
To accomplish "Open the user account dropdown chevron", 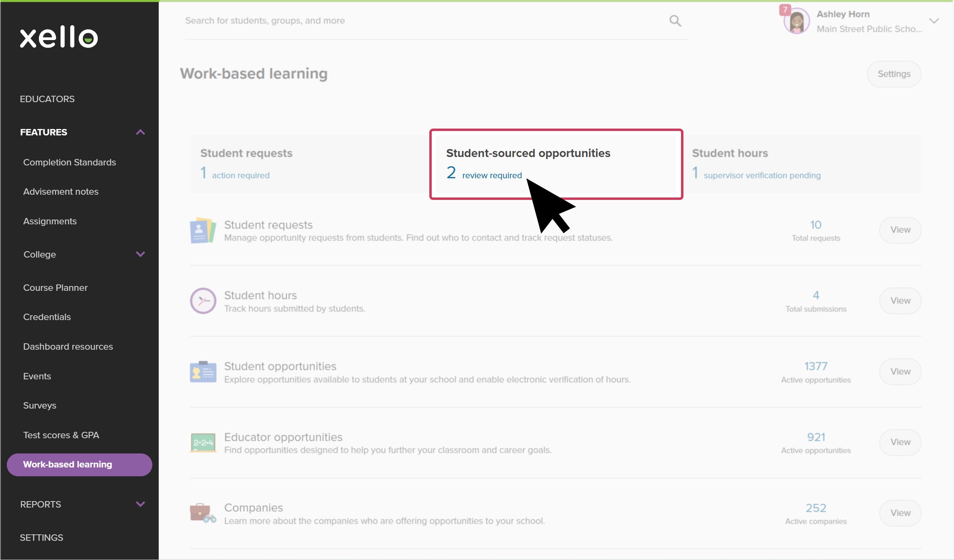I will [934, 21].
